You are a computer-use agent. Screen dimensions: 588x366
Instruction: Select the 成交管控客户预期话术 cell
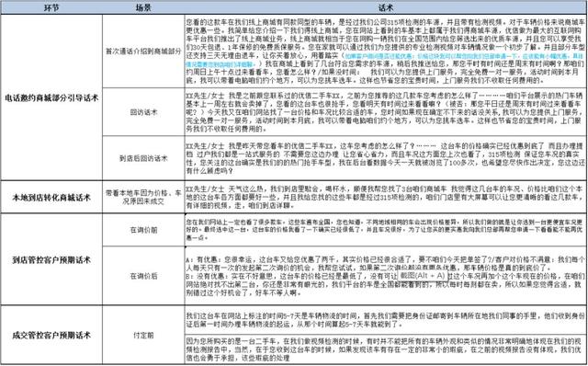tap(51, 335)
